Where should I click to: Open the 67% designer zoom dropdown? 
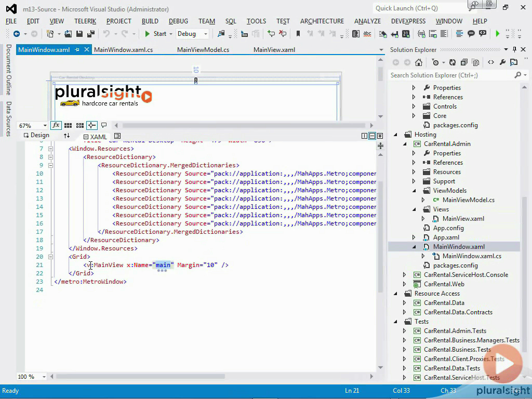33,126
